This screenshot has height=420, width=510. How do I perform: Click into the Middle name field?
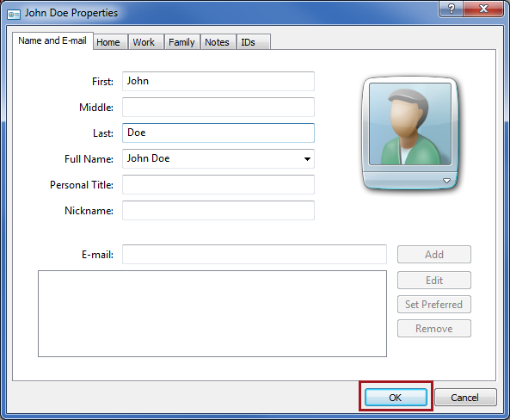(x=218, y=107)
